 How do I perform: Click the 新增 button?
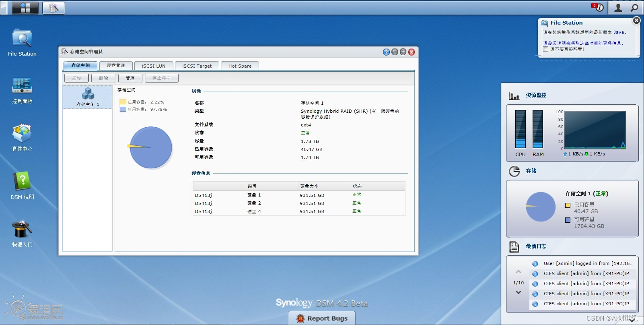76,78
